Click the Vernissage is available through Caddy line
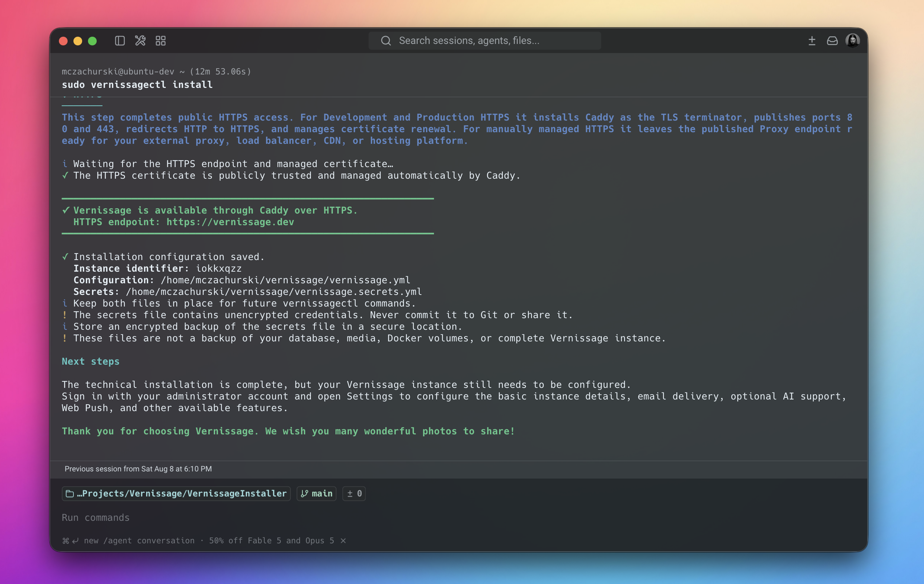The width and height of the screenshot is (924, 584). point(215,211)
